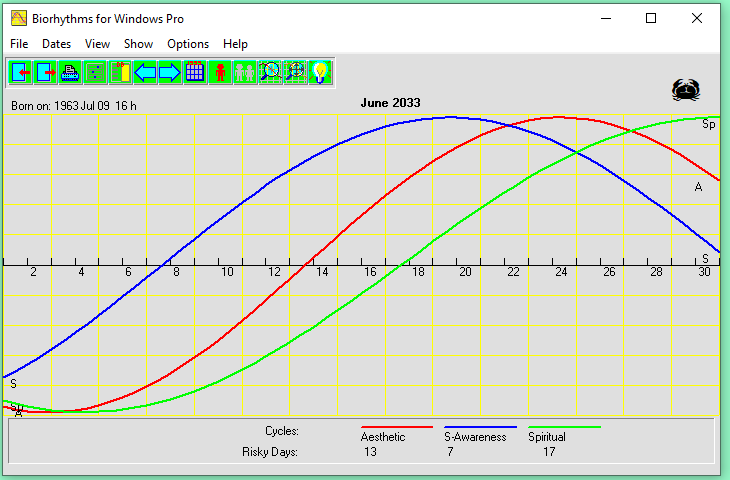Click the Sp curve label at right
The height and width of the screenshot is (480, 730).
click(709, 124)
